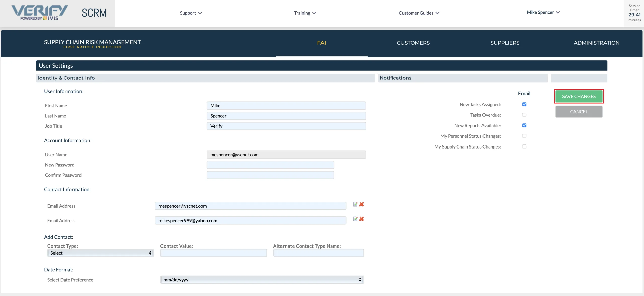Click the Date Format label
This screenshot has width=644, height=296.
pos(59,270)
